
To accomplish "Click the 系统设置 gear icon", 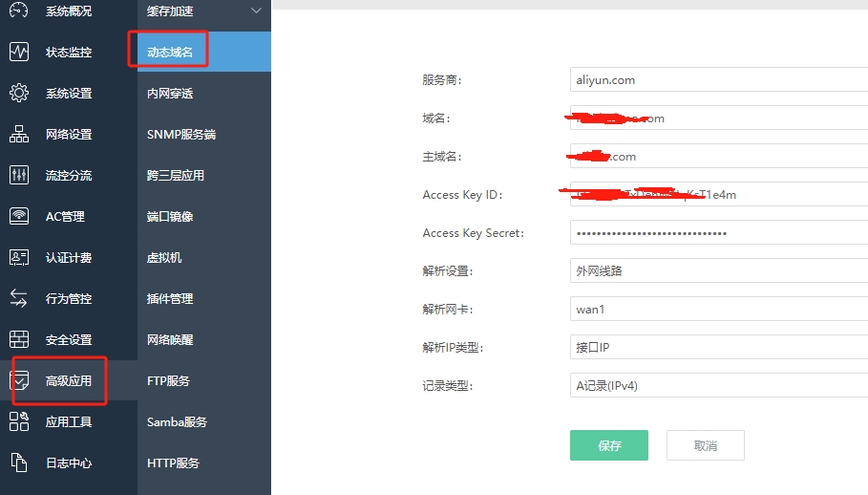I will [x=19, y=93].
